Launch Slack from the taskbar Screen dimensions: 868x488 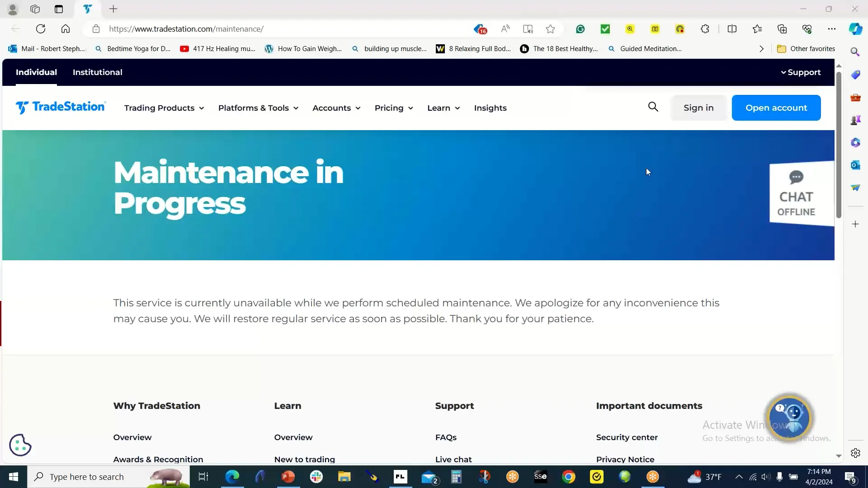point(317,477)
